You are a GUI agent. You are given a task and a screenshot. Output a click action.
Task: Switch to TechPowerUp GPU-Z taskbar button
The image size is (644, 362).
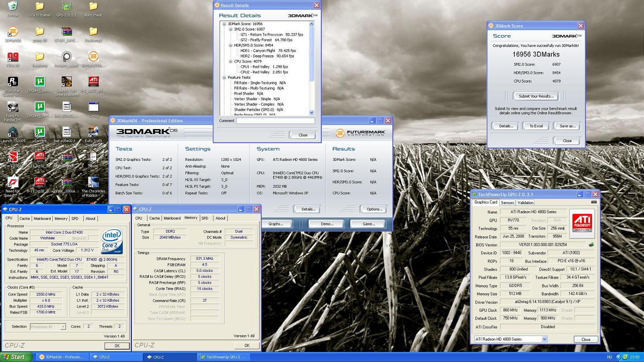click(x=222, y=357)
